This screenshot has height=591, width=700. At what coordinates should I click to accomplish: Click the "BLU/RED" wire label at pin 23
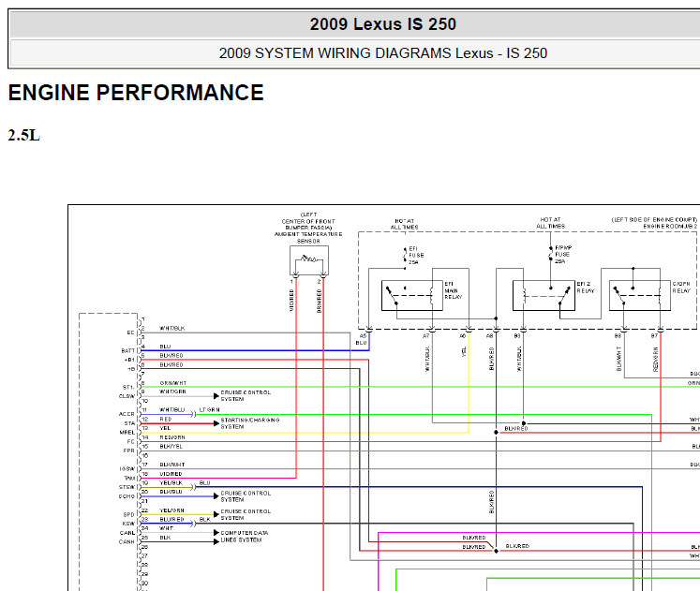tap(171, 519)
